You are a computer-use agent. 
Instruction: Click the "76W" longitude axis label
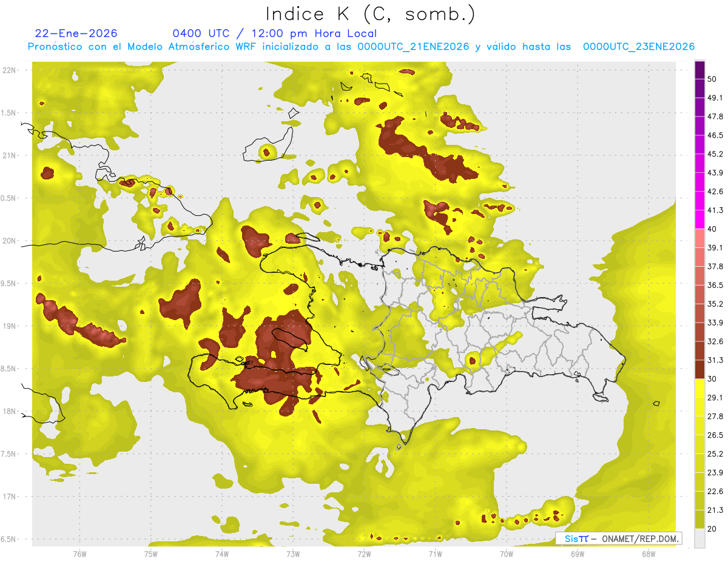coord(79,554)
